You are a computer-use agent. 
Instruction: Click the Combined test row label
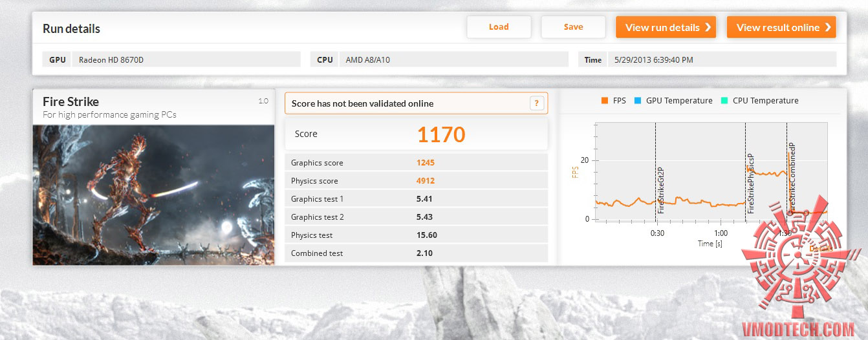coord(317,253)
